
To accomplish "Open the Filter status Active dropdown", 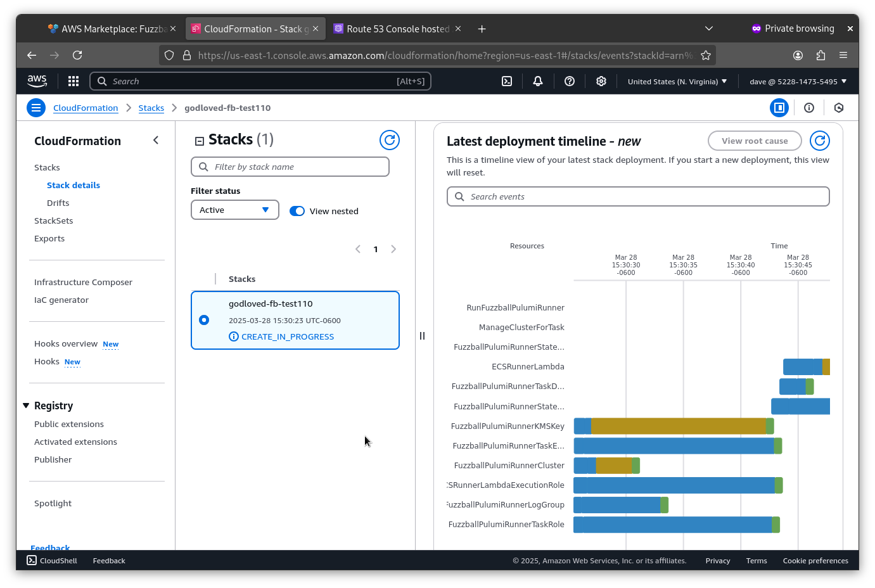I will click(x=235, y=210).
